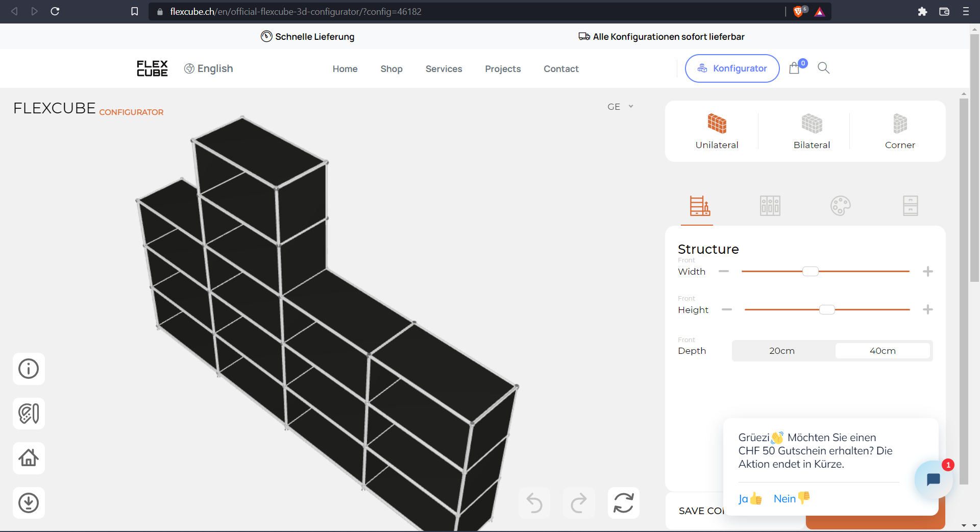Click the measuring tape dimensions icon

pos(29,414)
